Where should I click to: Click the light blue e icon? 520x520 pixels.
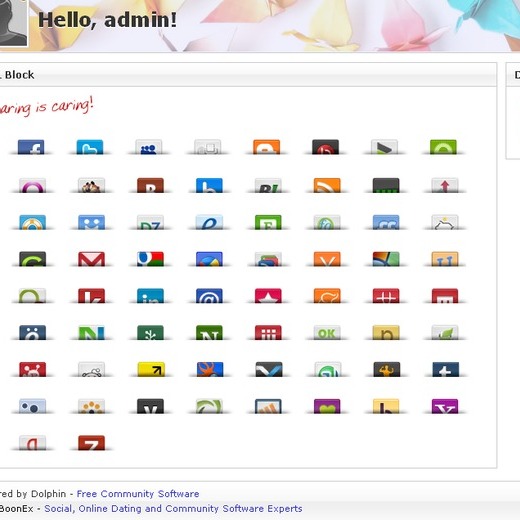(209, 222)
